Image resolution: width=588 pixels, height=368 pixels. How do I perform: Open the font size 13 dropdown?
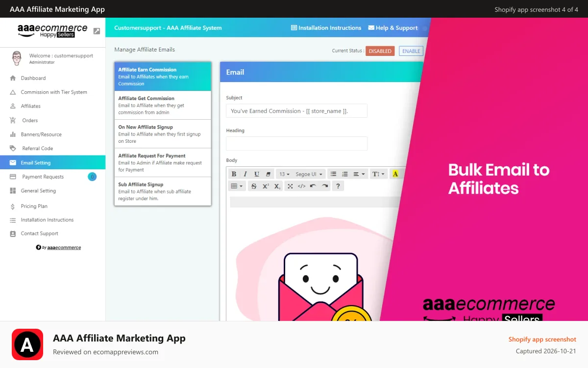pyautogui.click(x=284, y=174)
